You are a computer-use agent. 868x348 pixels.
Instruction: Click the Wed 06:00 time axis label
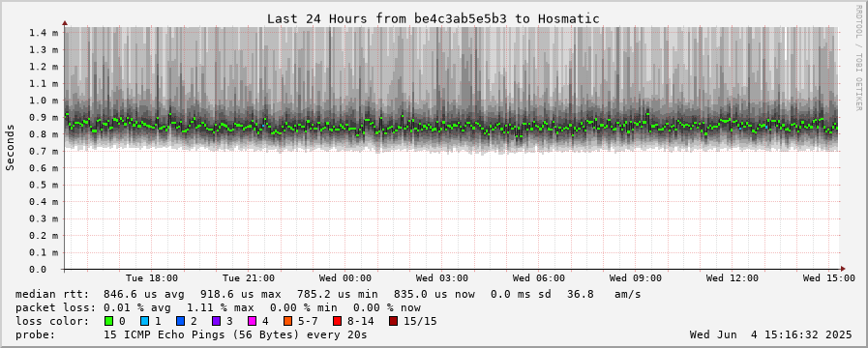pos(539,277)
